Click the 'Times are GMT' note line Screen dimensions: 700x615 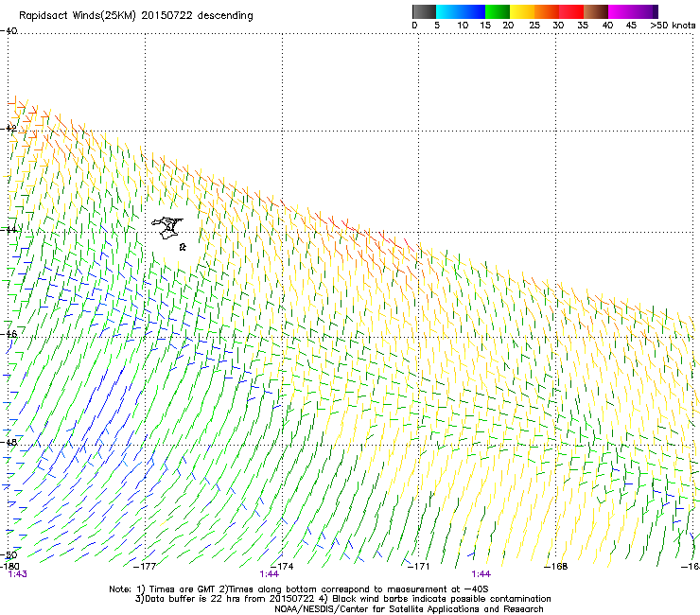click(x=299, y=589)
